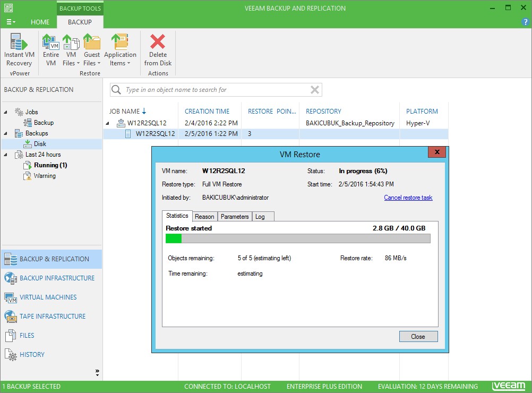Screen dimensions: 532x393
Task: Collapse the Last 24 hours node
Action: (6, 155)
